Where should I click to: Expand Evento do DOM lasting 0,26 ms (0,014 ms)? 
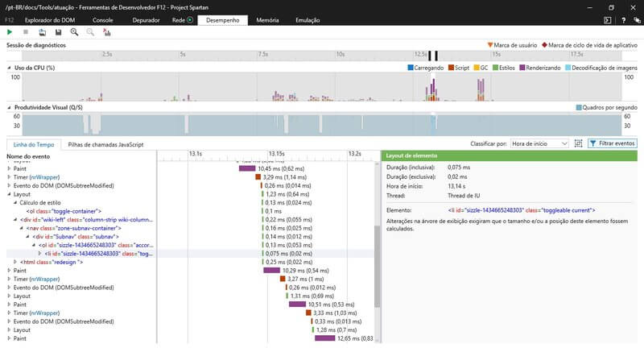click(x=9, y=186)
